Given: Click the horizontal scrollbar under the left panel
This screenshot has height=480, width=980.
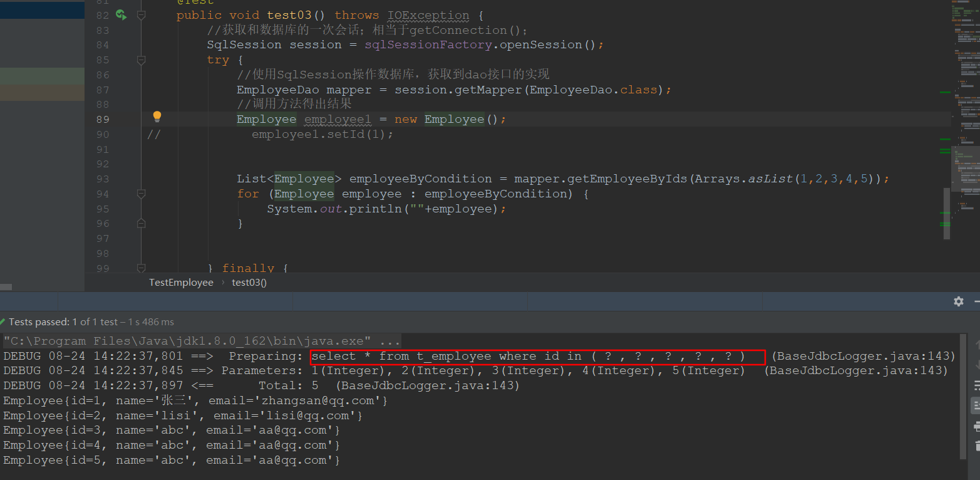Looking at the screenshot, I should point(6,287).
